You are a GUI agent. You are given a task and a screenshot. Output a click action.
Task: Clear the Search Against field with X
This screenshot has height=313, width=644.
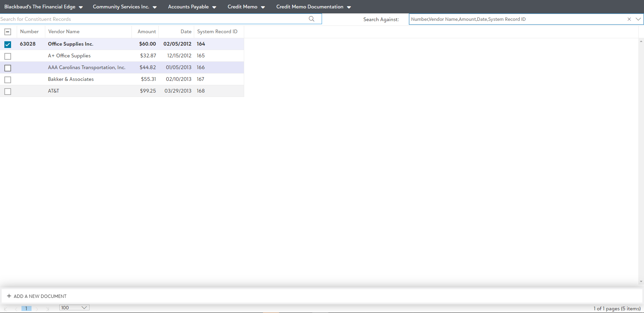[x=629, y=19]
